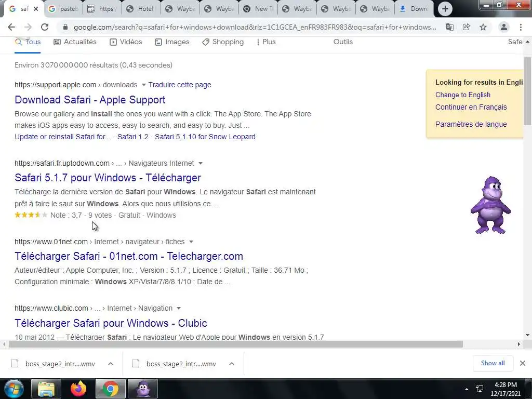Expand dropdown arrow next to clubic.com result
This screenshot has width=532, height=399.
[x=179, y=309]
